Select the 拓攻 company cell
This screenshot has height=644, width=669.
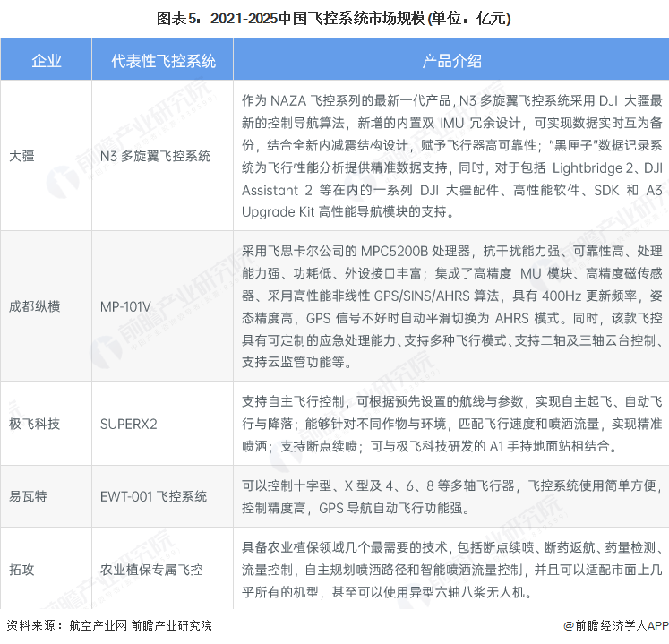(23, 569)
